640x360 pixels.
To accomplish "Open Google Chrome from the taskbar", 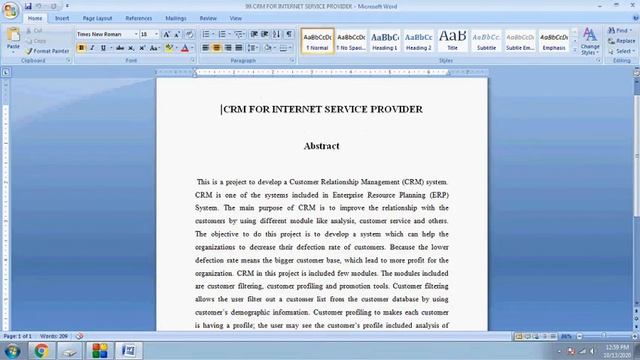I will pyautogui.click(x=41, y=351).
